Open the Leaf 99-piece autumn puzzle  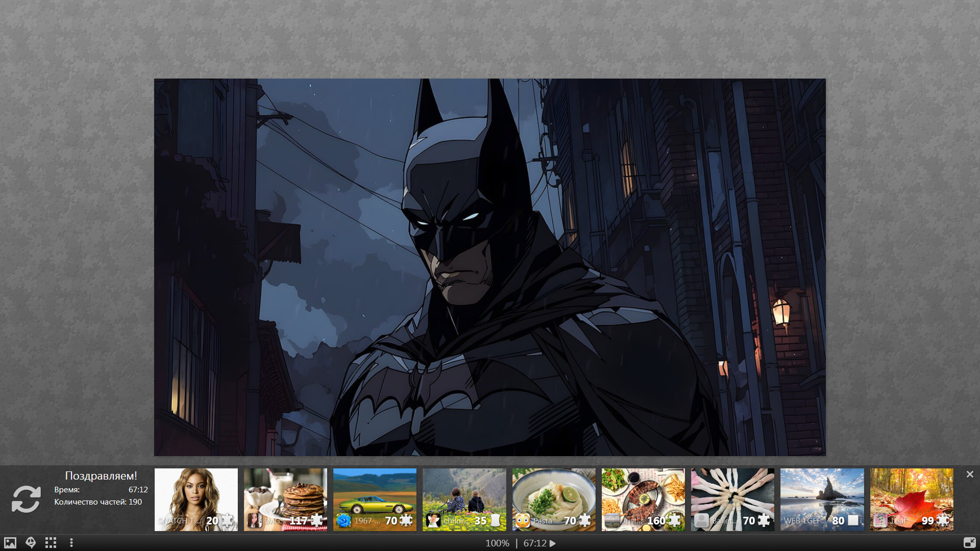(x=912, y=495)
